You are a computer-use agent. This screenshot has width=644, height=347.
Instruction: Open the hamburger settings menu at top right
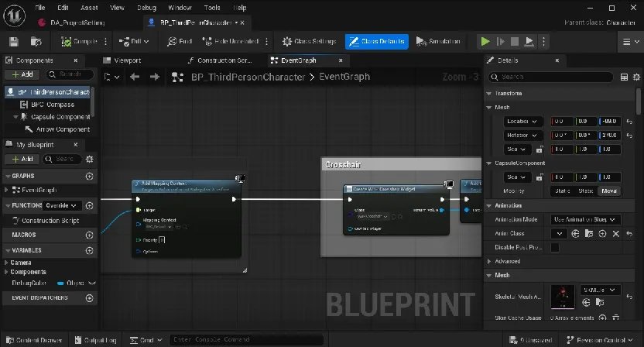point(630,42)
